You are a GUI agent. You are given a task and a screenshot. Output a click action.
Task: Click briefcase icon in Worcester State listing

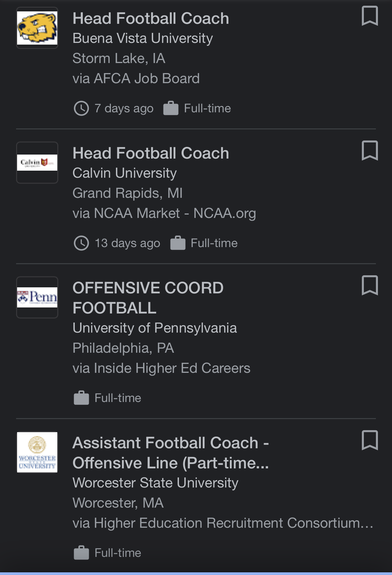pos(81,553)
